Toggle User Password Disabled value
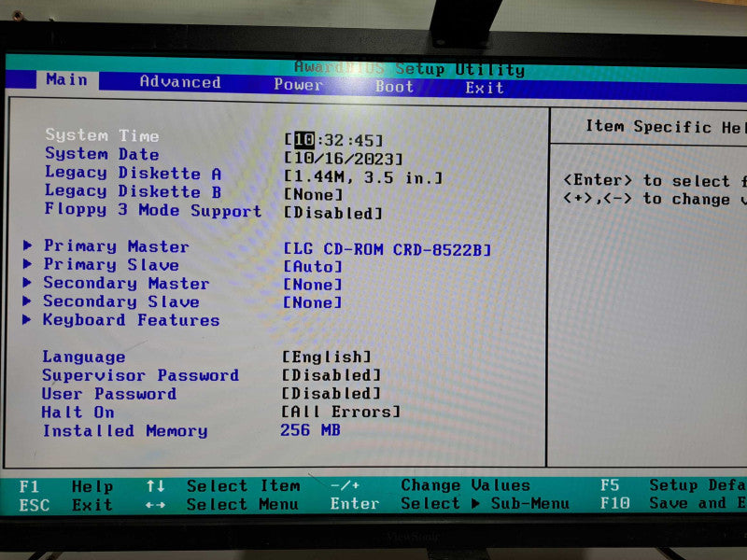The width and height of the screenshot is (747, 560). point(331,393)
